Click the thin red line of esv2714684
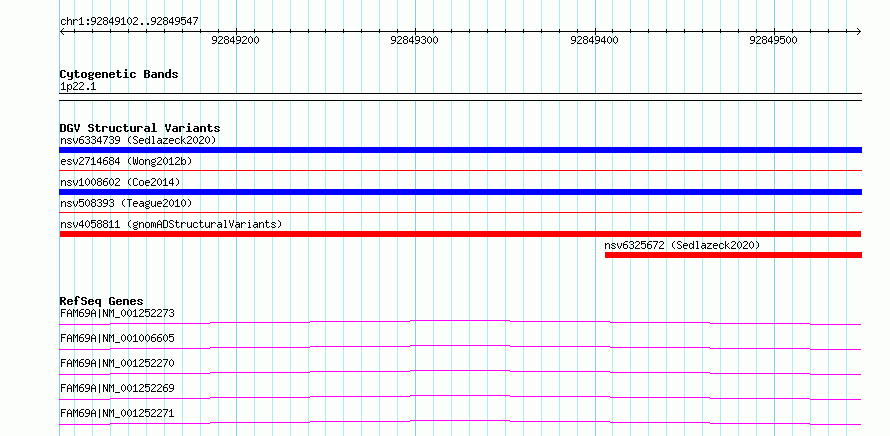The image size is (890, 436). coord(460,170)
